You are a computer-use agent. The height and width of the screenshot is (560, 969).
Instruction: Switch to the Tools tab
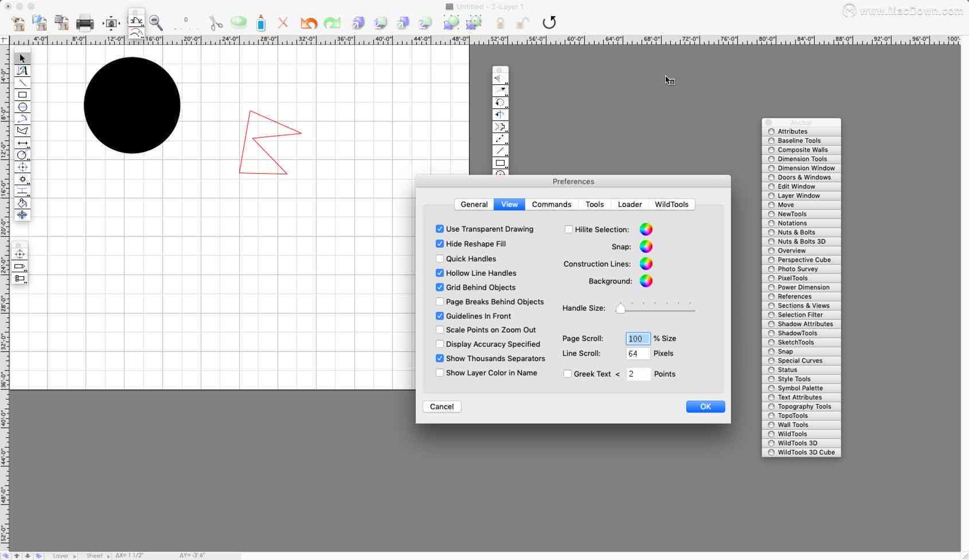pyautogui.click(x=595, y=204)
